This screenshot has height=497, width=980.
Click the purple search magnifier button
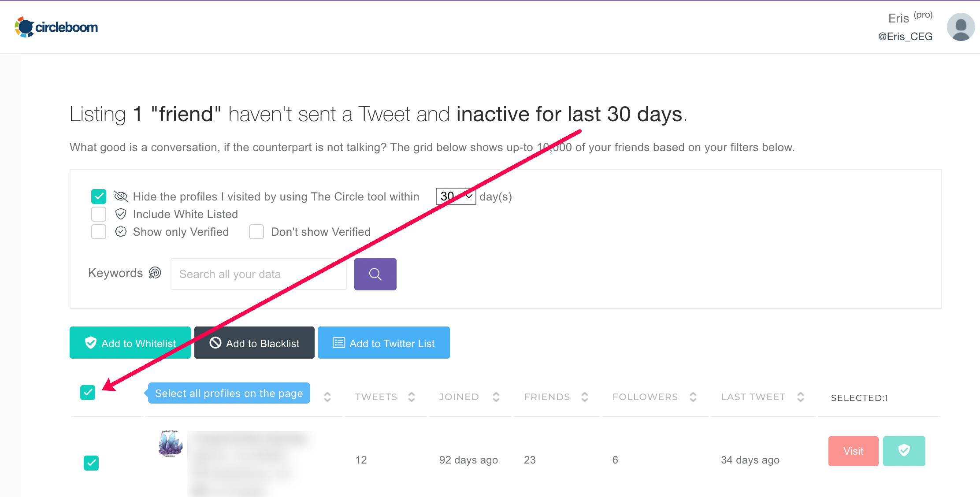tap(375, 274)
